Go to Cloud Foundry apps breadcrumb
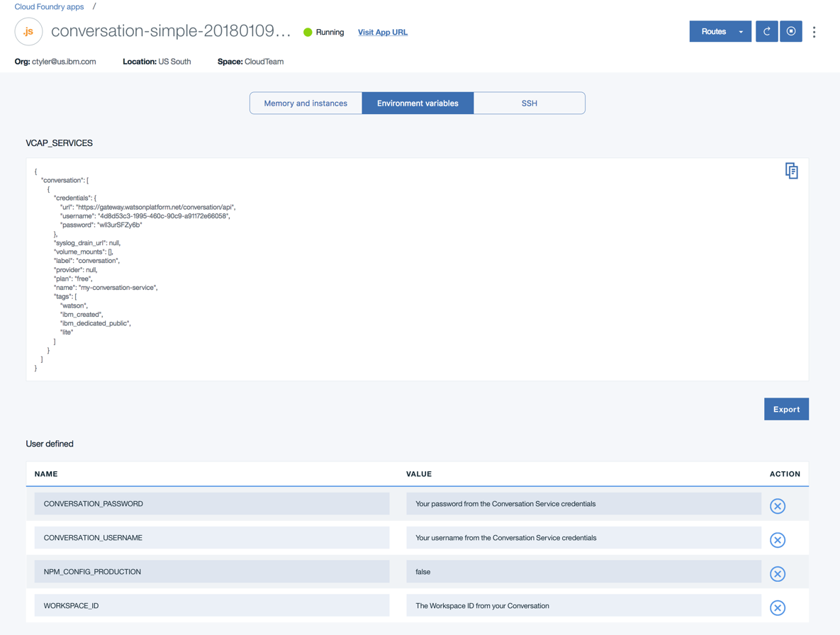The height and width of the screenshot is (635, 840). pyautogui.click(x=50, y=7)
